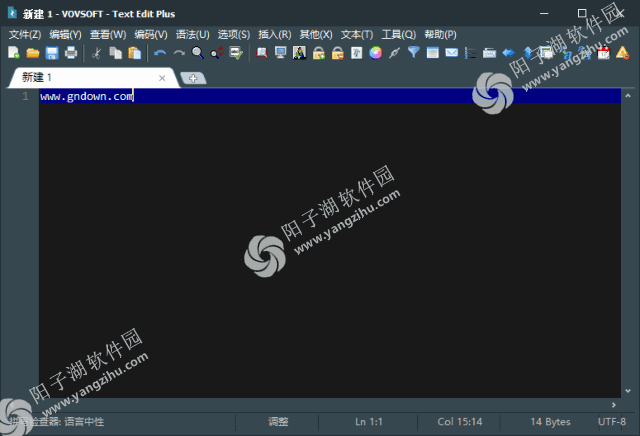Open the font settings T icon
This screenshot has width=640, height=436.
(357, 53)
